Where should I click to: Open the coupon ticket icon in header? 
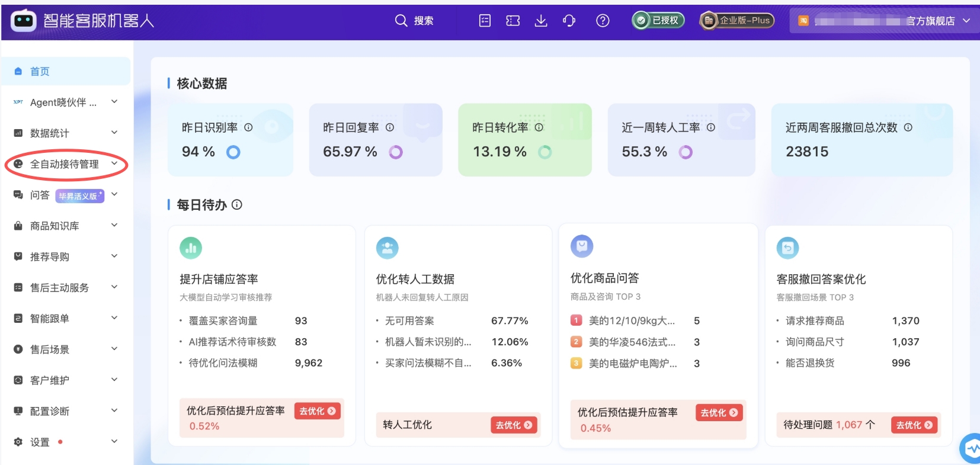click(x=513, y=21)
